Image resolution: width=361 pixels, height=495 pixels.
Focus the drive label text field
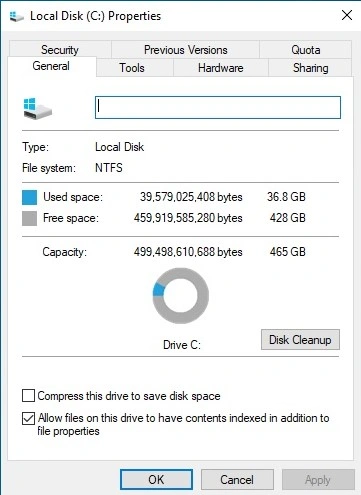coord(218,107)
